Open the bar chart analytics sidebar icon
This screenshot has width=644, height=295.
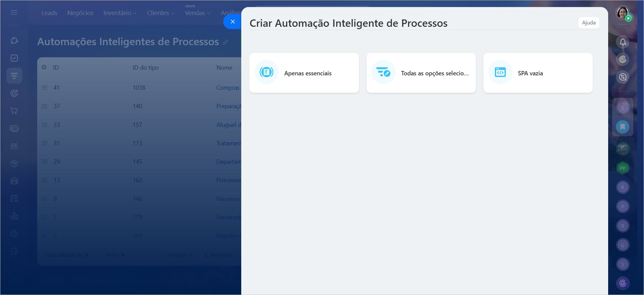pyautogui.click(x=14, y=216)
